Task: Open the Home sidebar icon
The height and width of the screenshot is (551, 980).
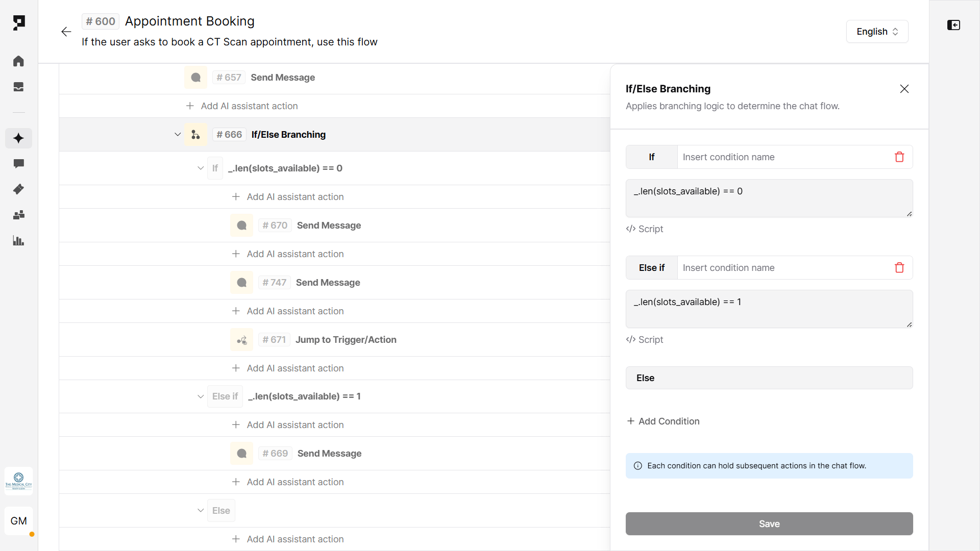Action: [18, 61]
